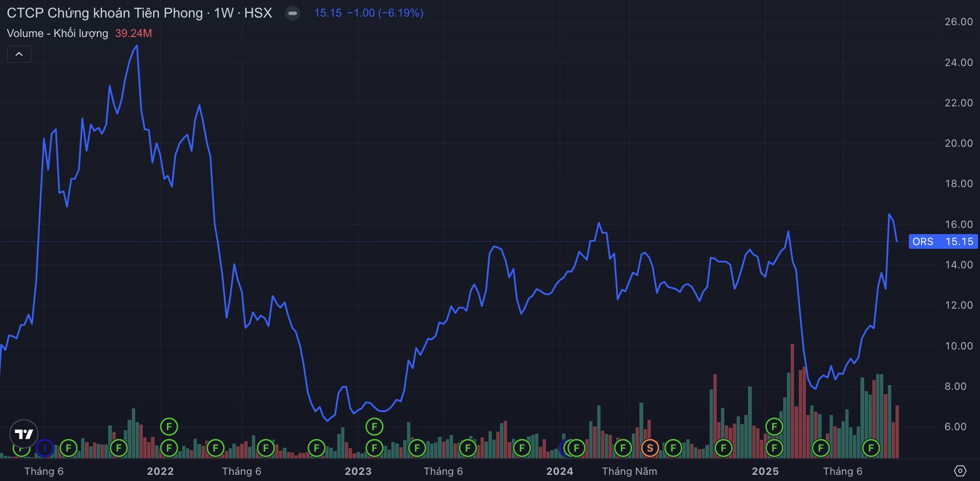Open the upper F marker above 2025

click(774, 426)
